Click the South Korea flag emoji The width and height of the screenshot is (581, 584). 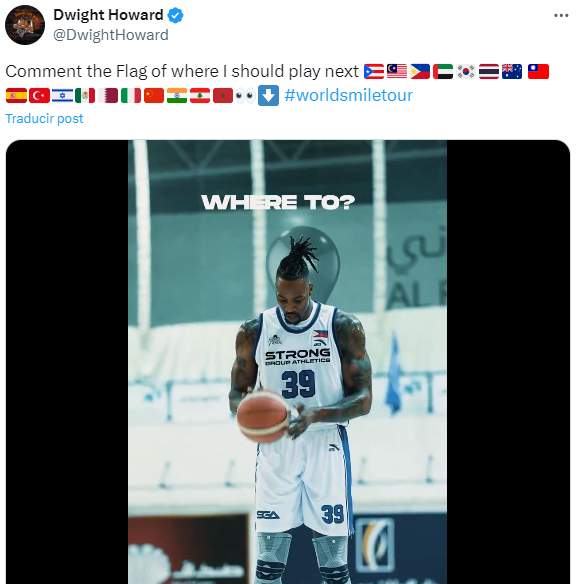[466, 72]
